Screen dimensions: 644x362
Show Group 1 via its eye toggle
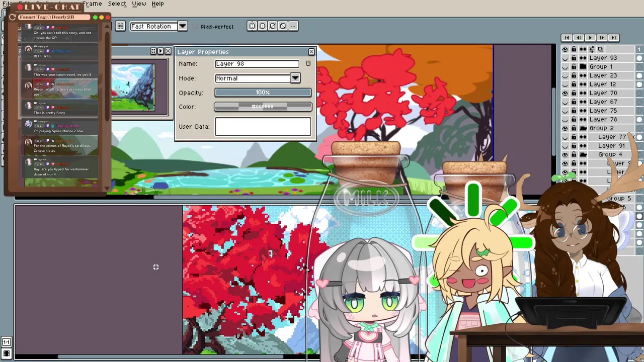(x=565, y=67)
